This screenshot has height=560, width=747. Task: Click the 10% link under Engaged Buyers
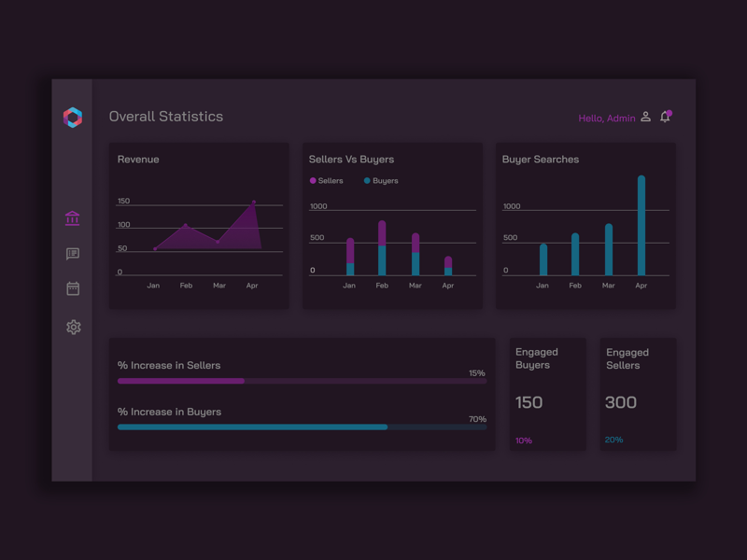(x=523, y=440)
